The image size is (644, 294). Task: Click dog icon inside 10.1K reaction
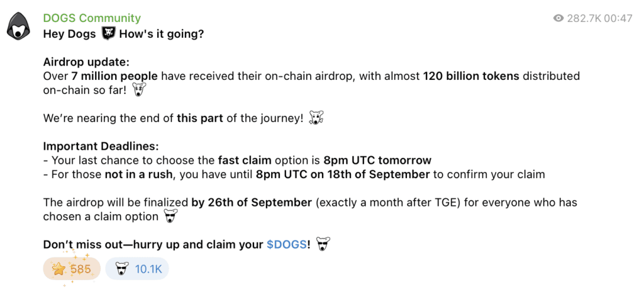[x=121, y=269]
